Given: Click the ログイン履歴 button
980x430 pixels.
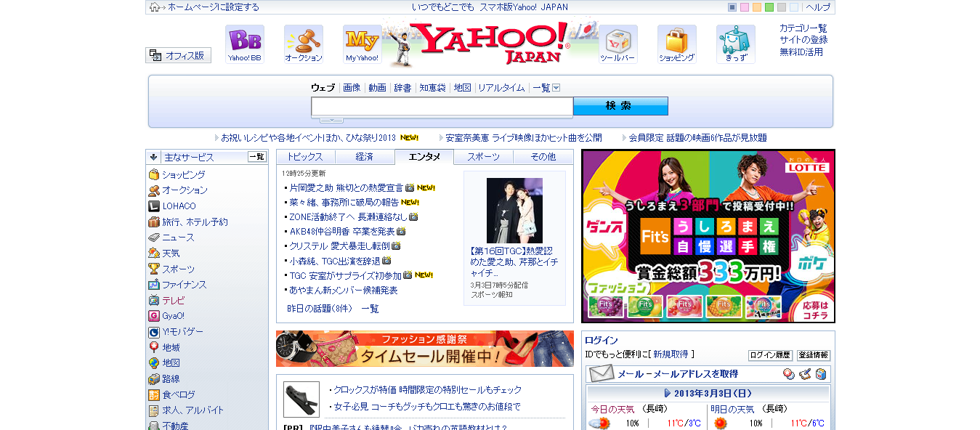Looking at the screenshot, I should [x=770, y=356].
